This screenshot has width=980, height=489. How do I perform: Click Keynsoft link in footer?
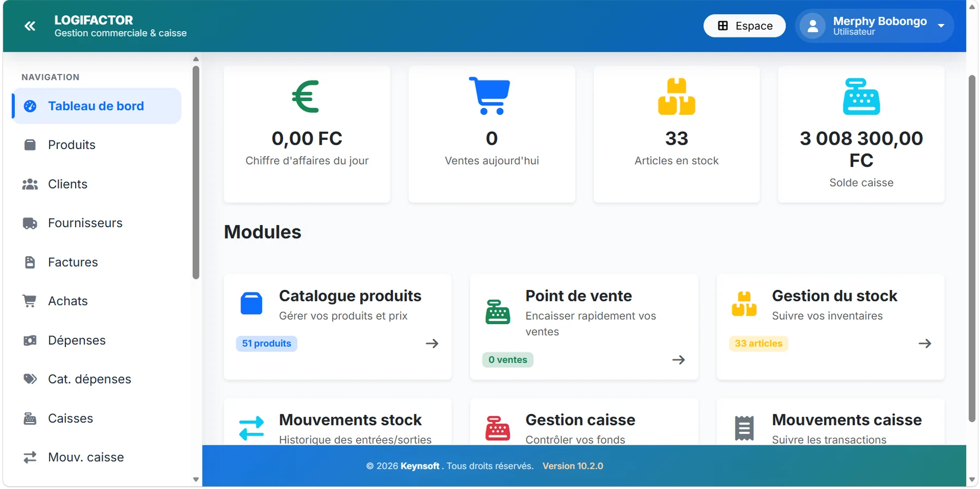(x=420, y=466)
